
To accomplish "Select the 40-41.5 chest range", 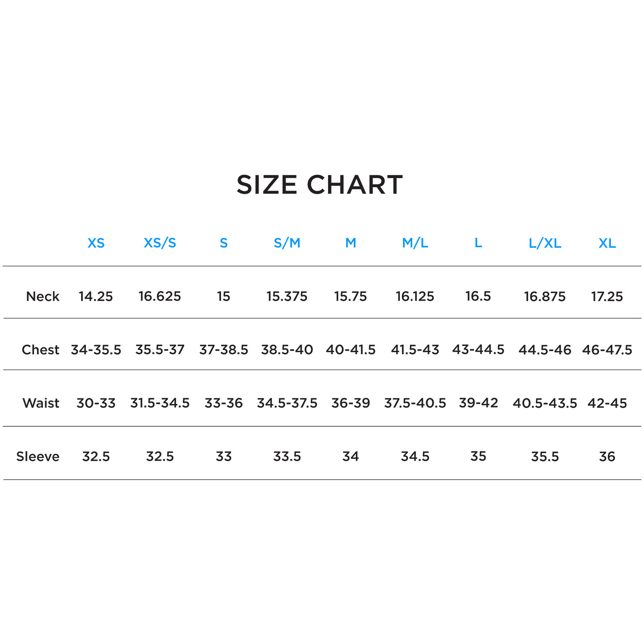I will 350,349.
